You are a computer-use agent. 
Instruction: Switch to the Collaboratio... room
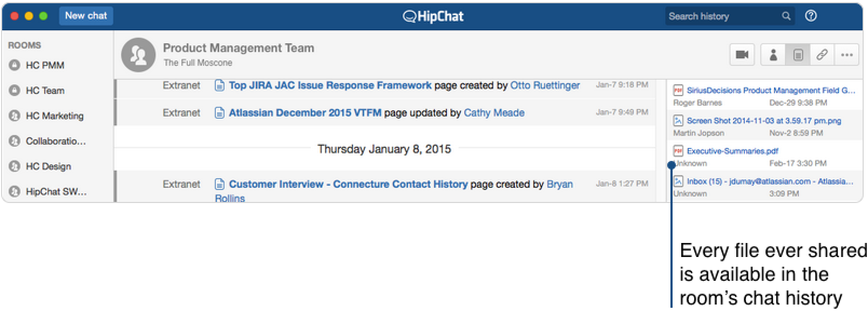click(56, 141)
